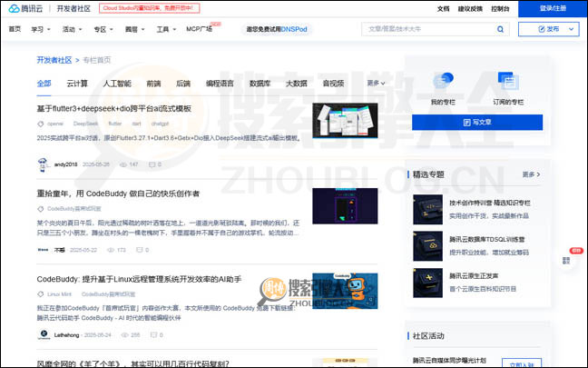This screenshot has height=368, width=588.
Task: Click comment icon on CodeBuddy childhood article
Action: (139, 250)
